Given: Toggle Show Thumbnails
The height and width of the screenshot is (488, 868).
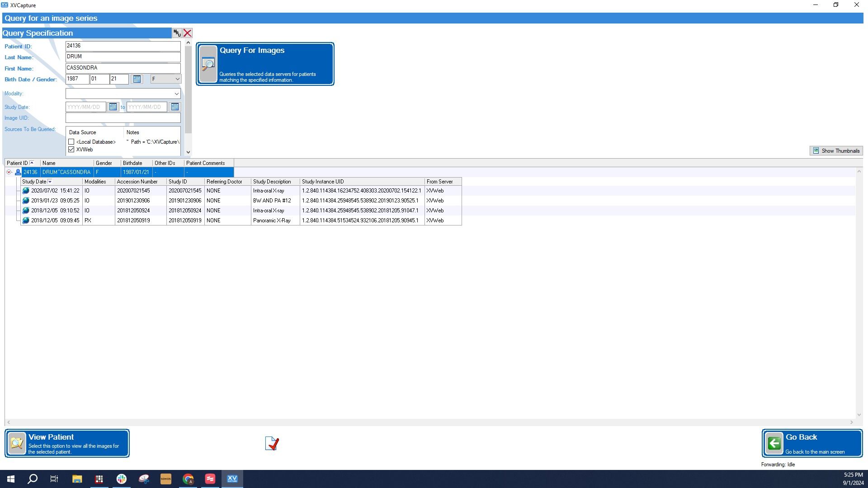Looking at the screenshot, I should 836,151.
